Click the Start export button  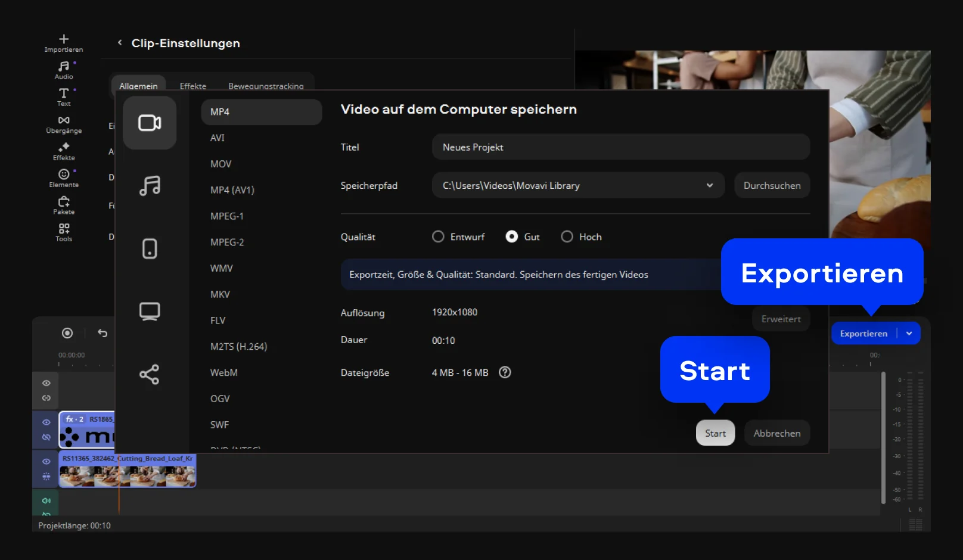[x=715, y=433]
